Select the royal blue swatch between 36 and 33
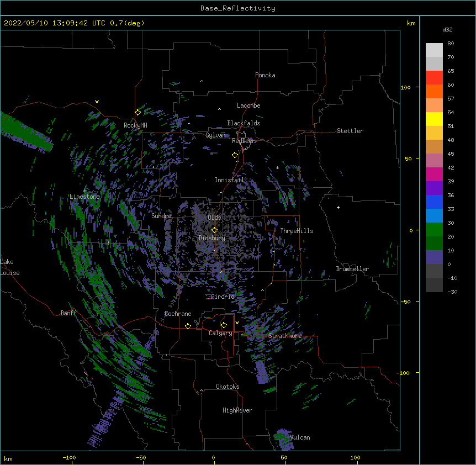The height and width of the screenshot is (465, 476). tap(434, 202)
